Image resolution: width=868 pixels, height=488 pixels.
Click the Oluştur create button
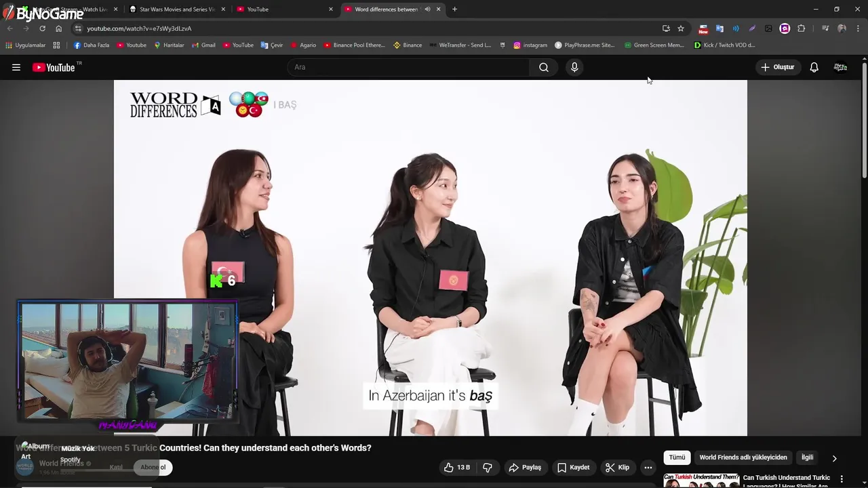point(777,67)
